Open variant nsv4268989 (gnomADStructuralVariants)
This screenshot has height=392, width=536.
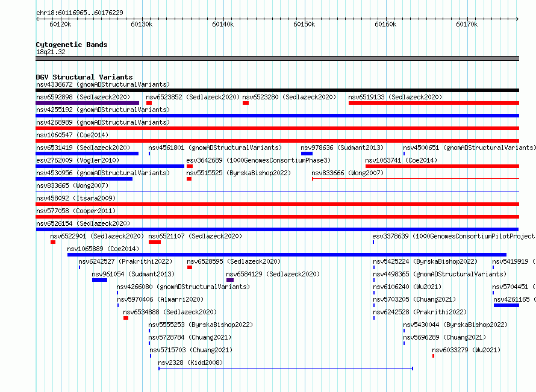(103, 122)
